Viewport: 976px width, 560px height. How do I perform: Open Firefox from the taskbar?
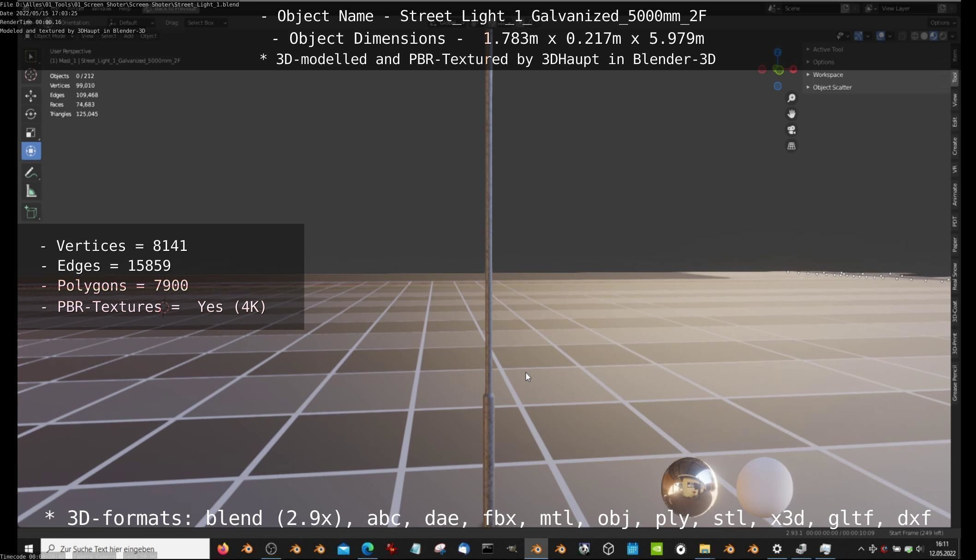223,549
